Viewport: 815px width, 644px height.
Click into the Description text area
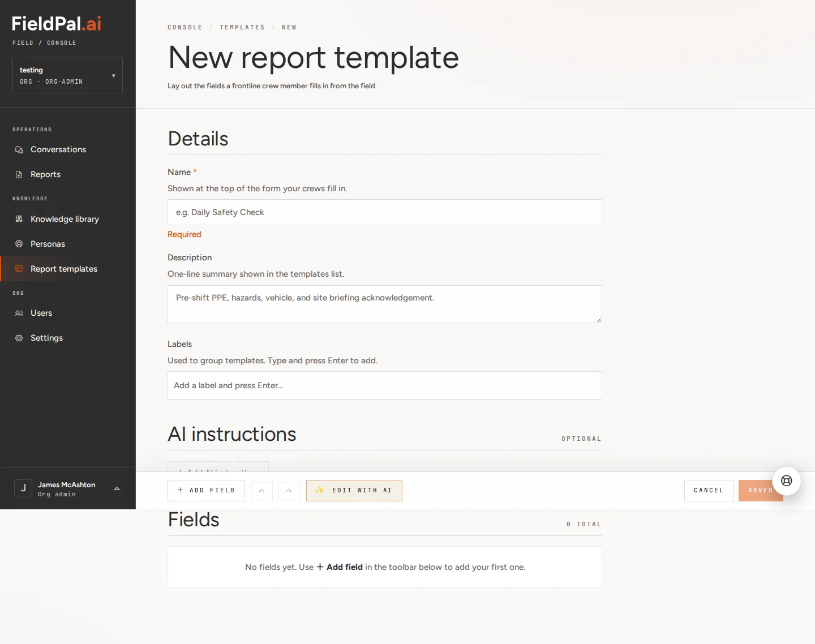385,304
